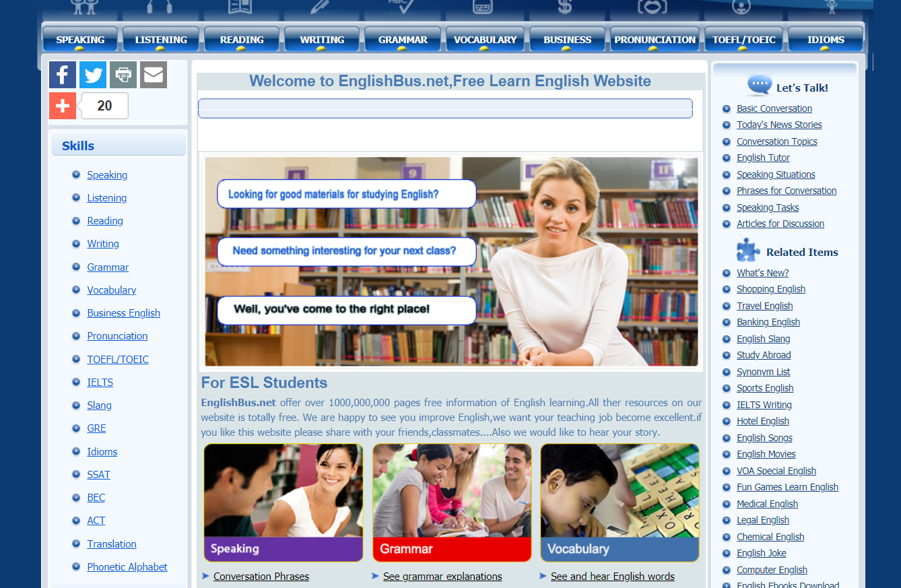Click the share count box showing 20
This screenshot has width=901, height=588.
point(104,106)
